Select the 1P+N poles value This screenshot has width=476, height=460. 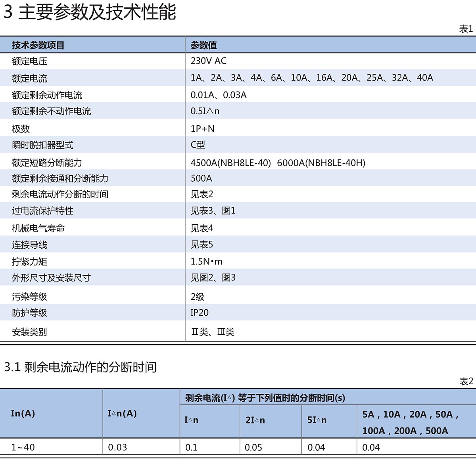pos(202,129)
